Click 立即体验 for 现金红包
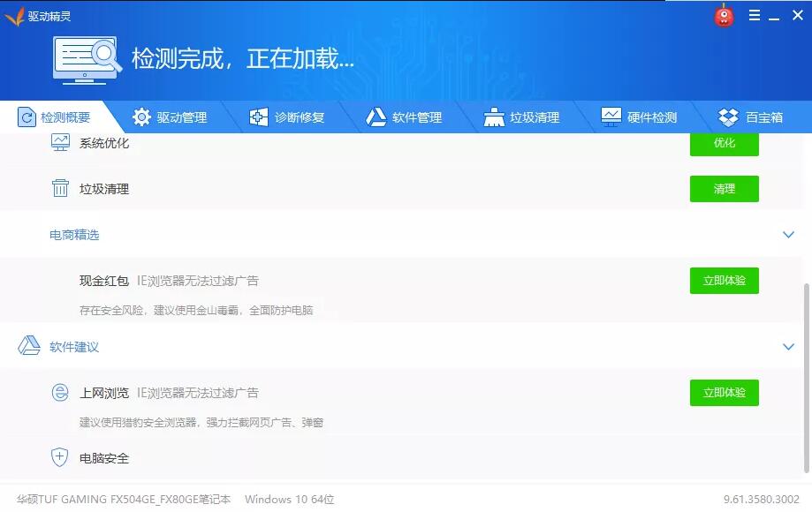This screenshot has height=512, width=812. pyautogui.click(x=724, y=281)
